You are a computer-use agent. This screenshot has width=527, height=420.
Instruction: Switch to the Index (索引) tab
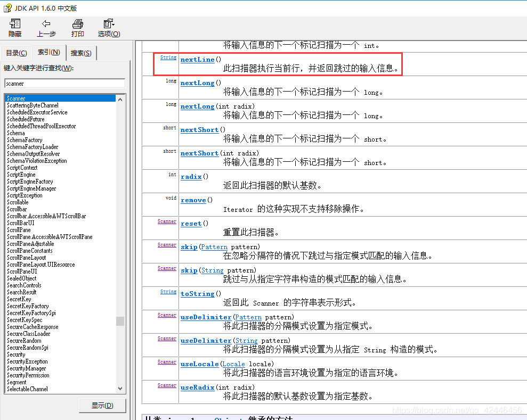[48, 52]
